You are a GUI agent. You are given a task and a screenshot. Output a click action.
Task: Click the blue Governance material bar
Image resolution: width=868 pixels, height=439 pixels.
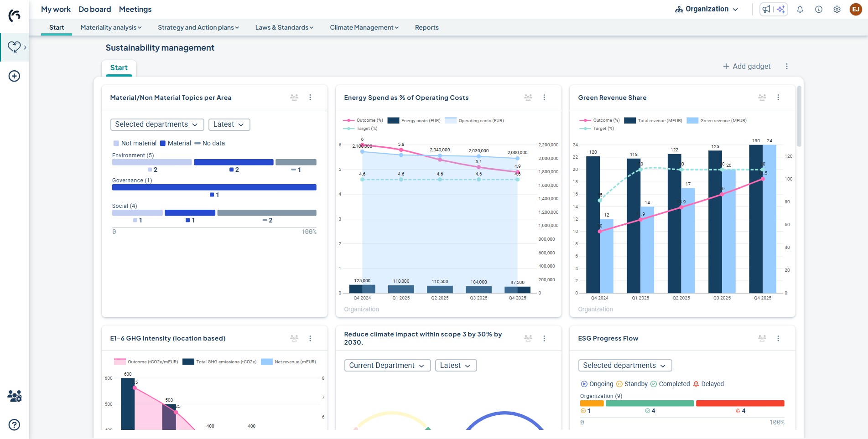[x=214, y=187]
